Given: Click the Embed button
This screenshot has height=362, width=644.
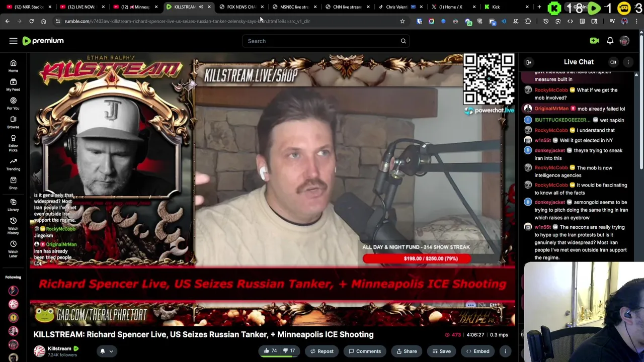Looking at the screenshot, I should [x=477, y=351].
